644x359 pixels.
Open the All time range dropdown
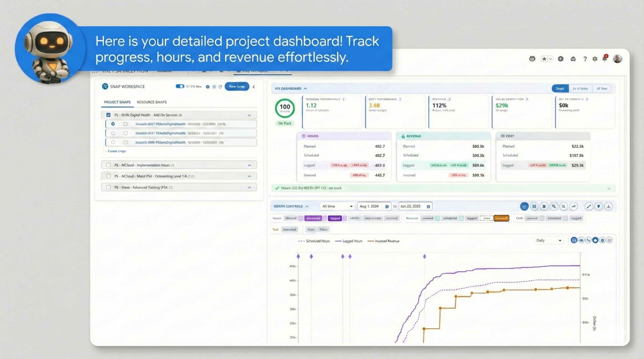click(337, 206)
